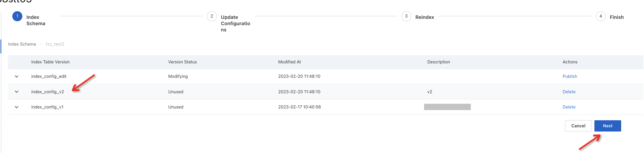
Task: Click the Index Table Version column header
Action: pyautogui.click(x=50, y=62)
